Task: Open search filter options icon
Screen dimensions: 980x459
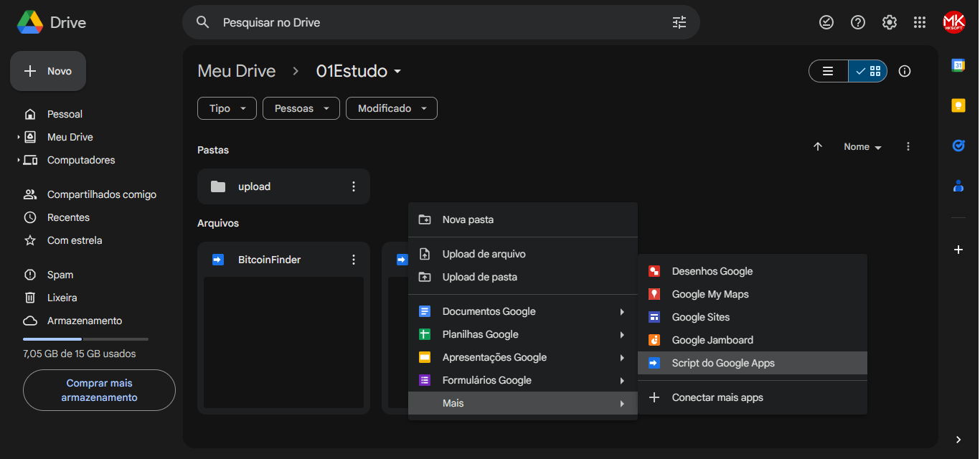Action: tap(679, 22)
